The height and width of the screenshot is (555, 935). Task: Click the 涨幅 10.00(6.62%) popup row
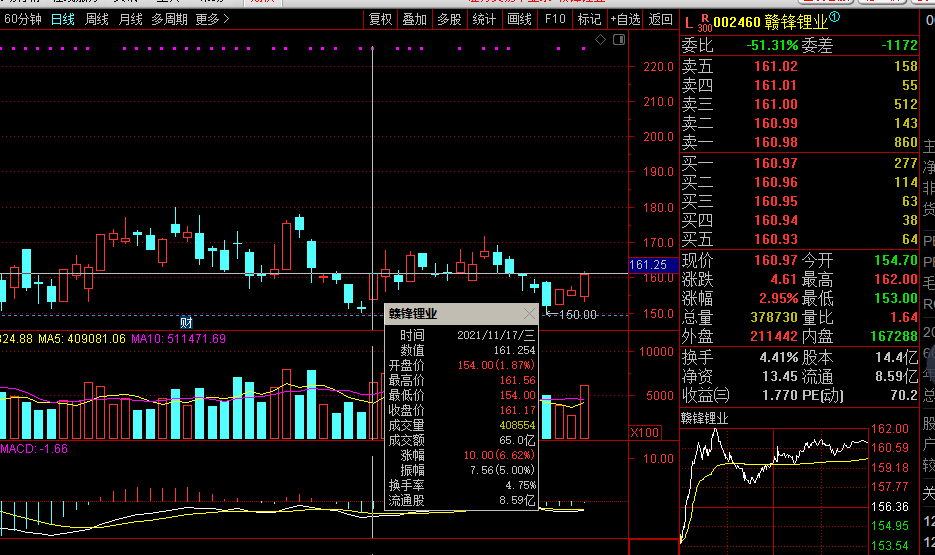pyautogui.click(x=462, y=455)
